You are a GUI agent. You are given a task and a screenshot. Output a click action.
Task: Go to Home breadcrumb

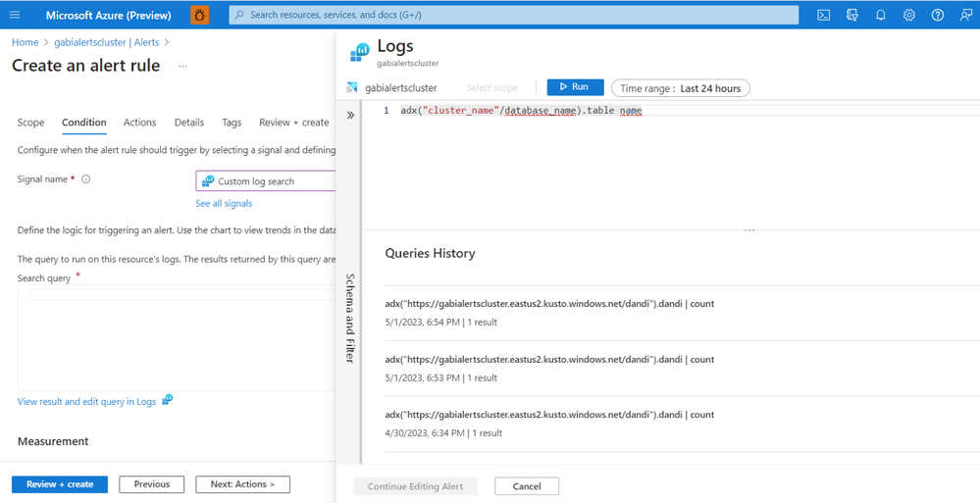click(x=25, y=42)
